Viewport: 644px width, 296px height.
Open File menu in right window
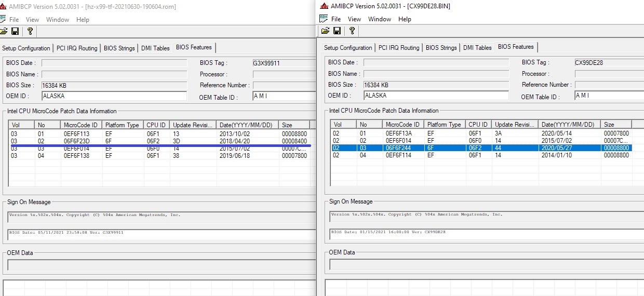pyautogui.click(x=336, y=19)
